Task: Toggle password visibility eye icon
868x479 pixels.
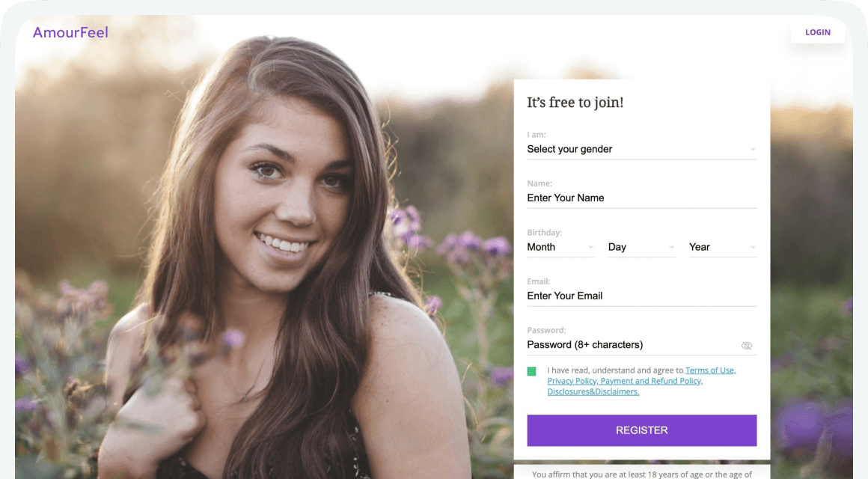Action: pos(746,345)
